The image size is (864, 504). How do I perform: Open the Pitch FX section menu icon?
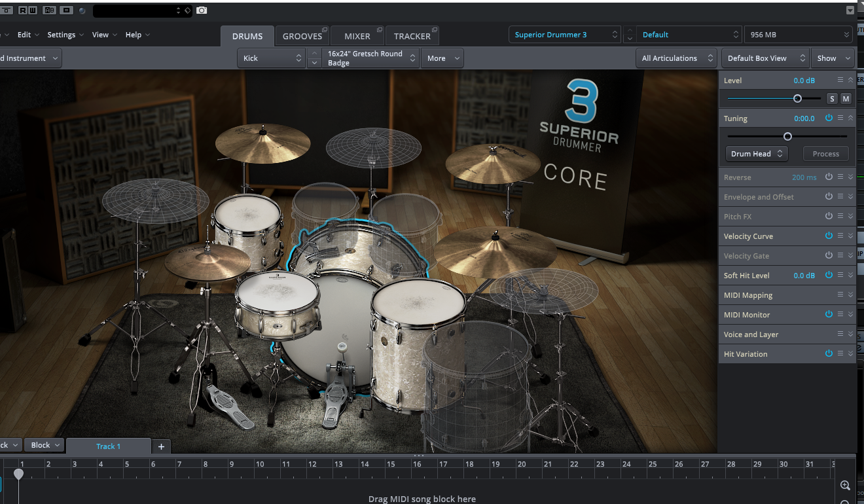point(840,216)
